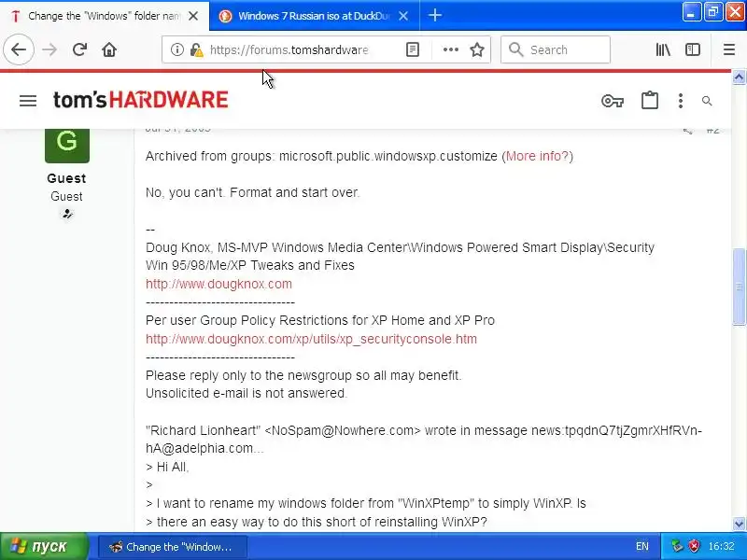Click the 16:32 system clock
This screenshot has height=560, width=747.
pos(721,546)
